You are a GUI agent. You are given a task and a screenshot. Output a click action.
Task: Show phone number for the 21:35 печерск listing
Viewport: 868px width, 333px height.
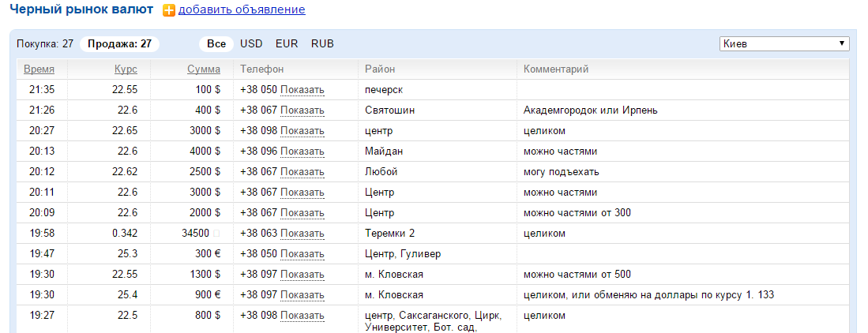tap(302, 90)
